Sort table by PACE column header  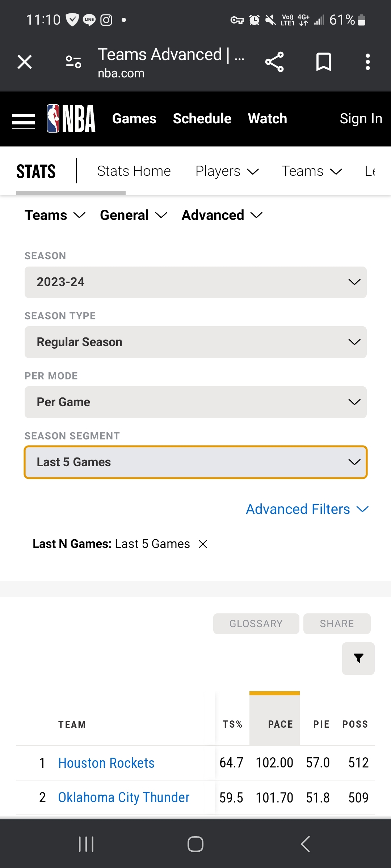point(280,724)
